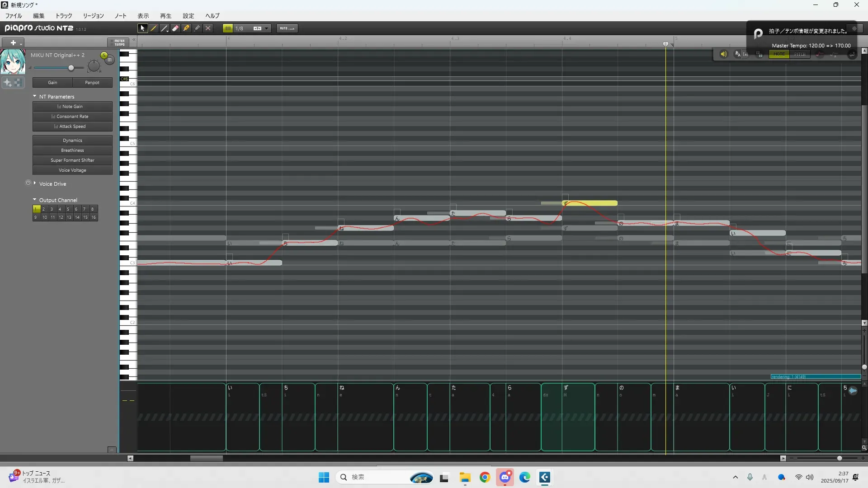
Task: Click the lyric/phoneme display icon
Action: (738, 54)
